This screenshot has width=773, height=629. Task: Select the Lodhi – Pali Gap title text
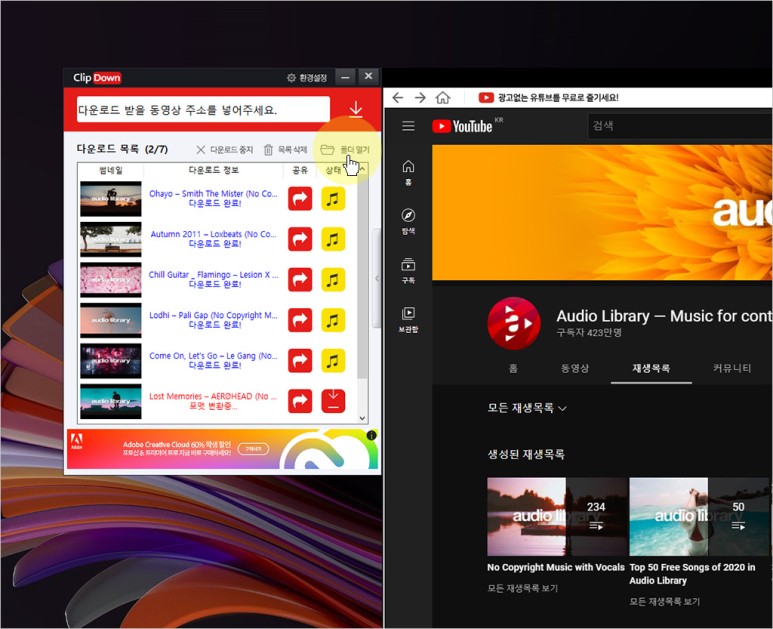(x=213, y=315)
